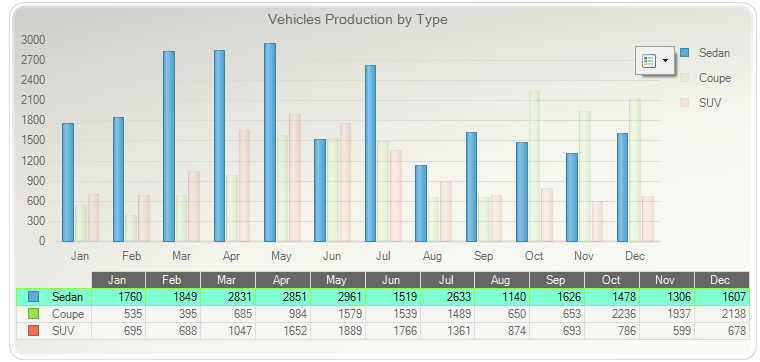
Task: Select Coupe cell value 984
Action: tap(283, 314)
